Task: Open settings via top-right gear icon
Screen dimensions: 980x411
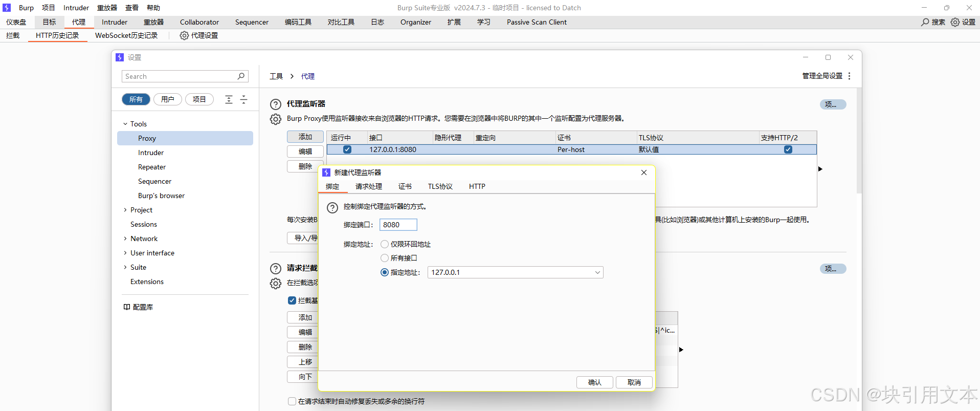Action: (x=955, y=22)
